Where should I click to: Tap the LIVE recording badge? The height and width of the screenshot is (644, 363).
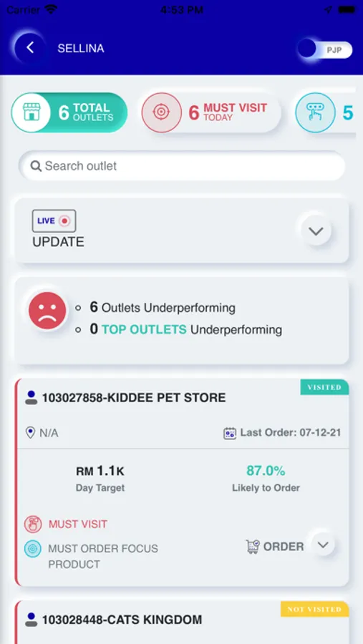(54, 221)
